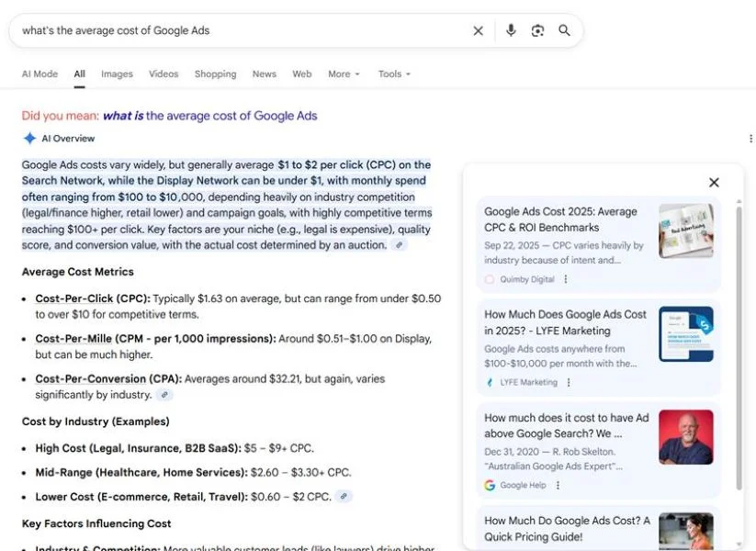This screenshot has height=551, width=756.
Task: Click the AI Overview sparkle icon
Action: (x=28, y=138)
